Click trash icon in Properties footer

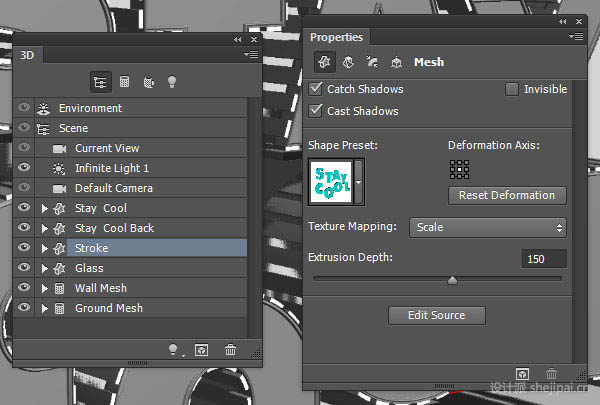click(x=551, y=373)
